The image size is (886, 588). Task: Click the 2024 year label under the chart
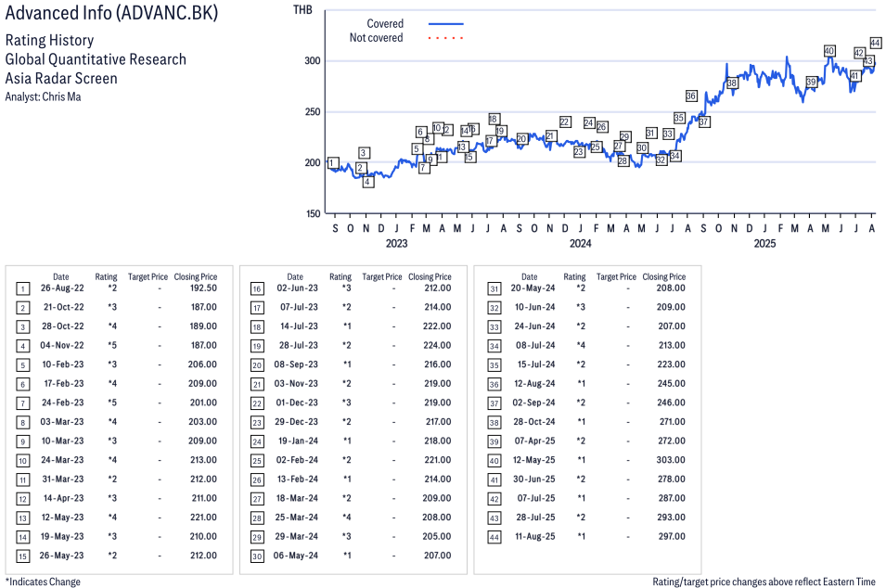[581, 243]
